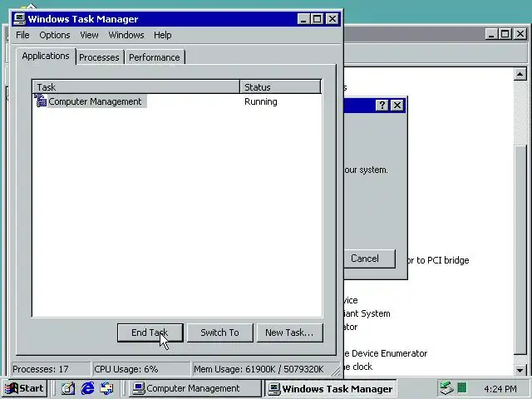Click the CPU Usage: 6% status field
The height and width of the screenshot is (399, 532).
tap(141, 369)
